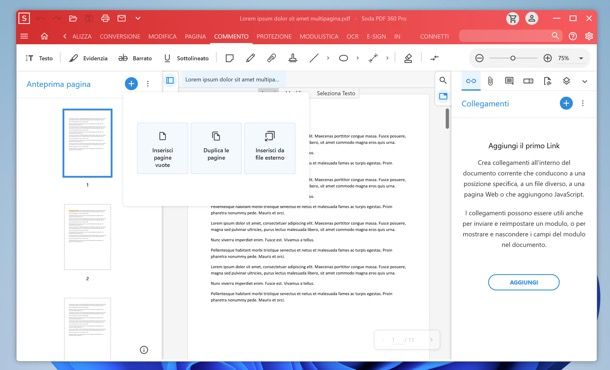Open the hamburger menu
Screen dimensions: 610x370
pos(24,36)
